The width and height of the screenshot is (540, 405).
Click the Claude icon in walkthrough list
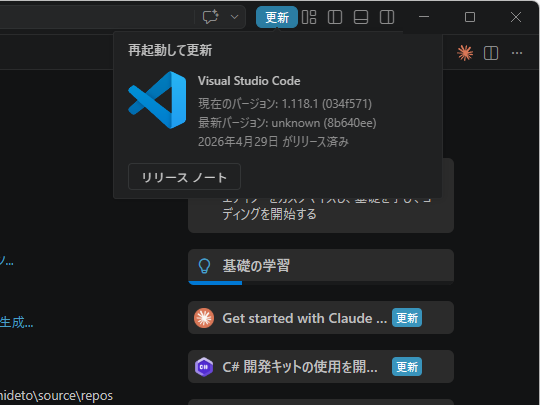pos(204,318)
